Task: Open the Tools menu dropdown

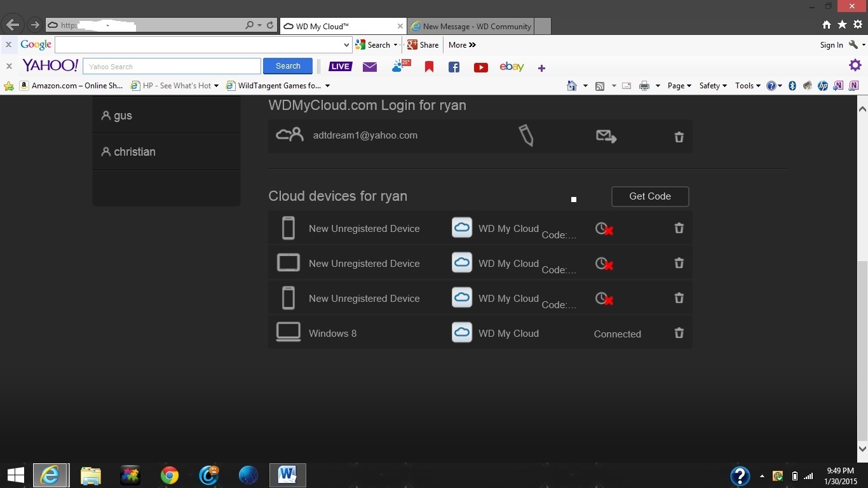Action: (x=747, y=86)
